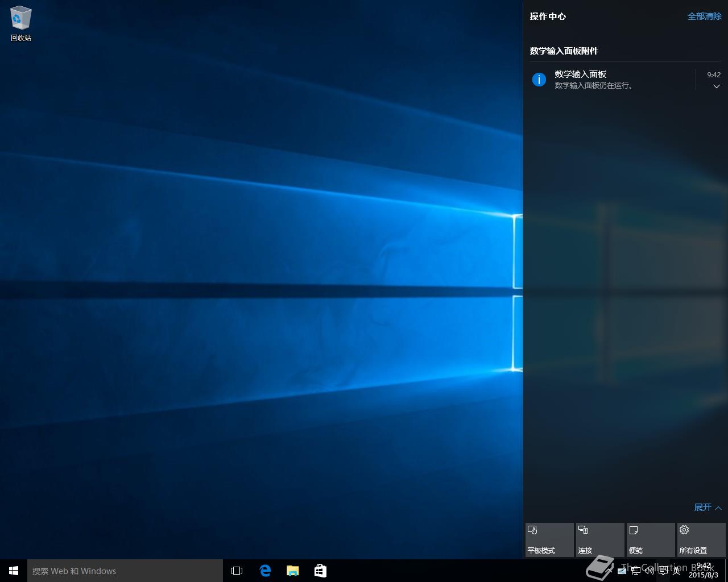Show hidden tray icons with the up arrow
Screen dimensions: 728x582
pos(609,571)
